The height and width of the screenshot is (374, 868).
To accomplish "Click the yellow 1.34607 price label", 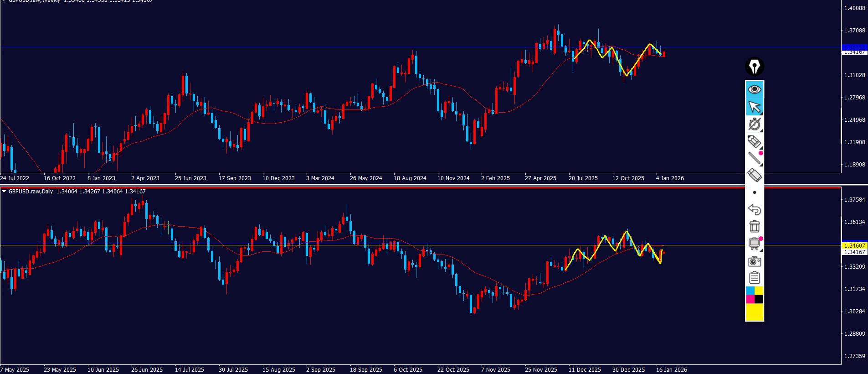I will pyautogui.click(x=854, y=246).
